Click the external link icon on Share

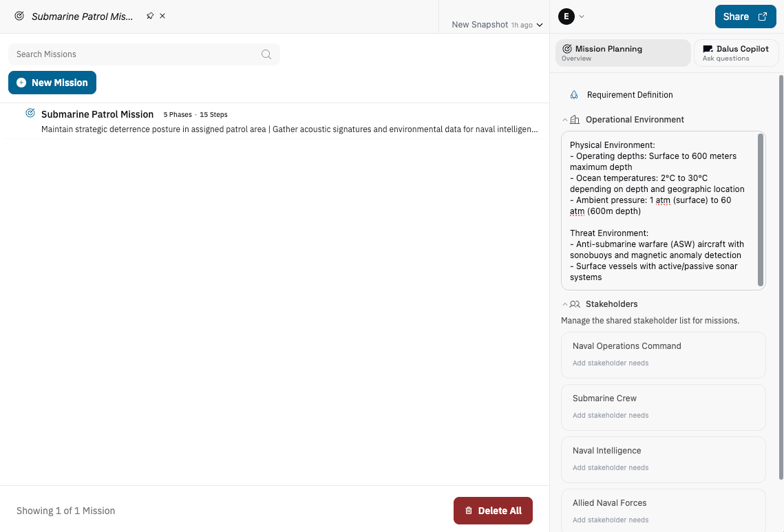click(763, 17)
